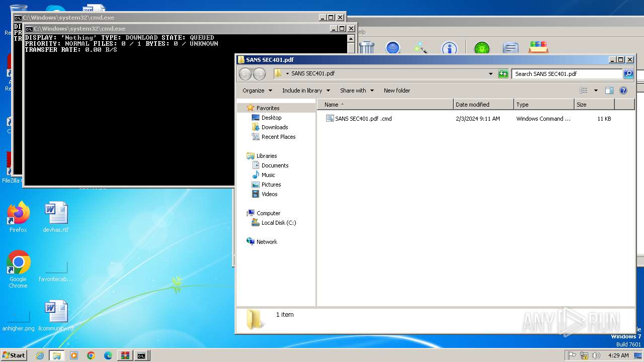This screenshot has height=362, width=644.
Task: Switch to WinRAR in the taskbar
Action: click(x=125, y=355)
